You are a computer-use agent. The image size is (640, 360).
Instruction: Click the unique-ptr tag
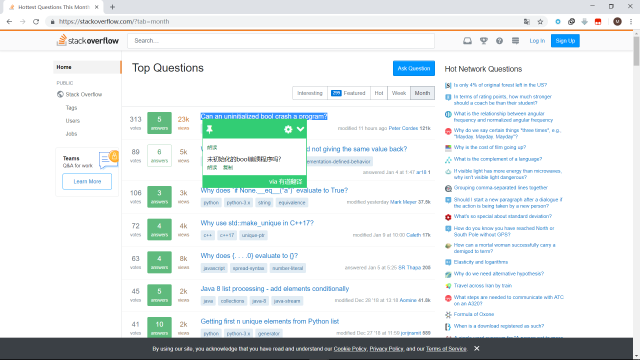[x=253, y=236]
